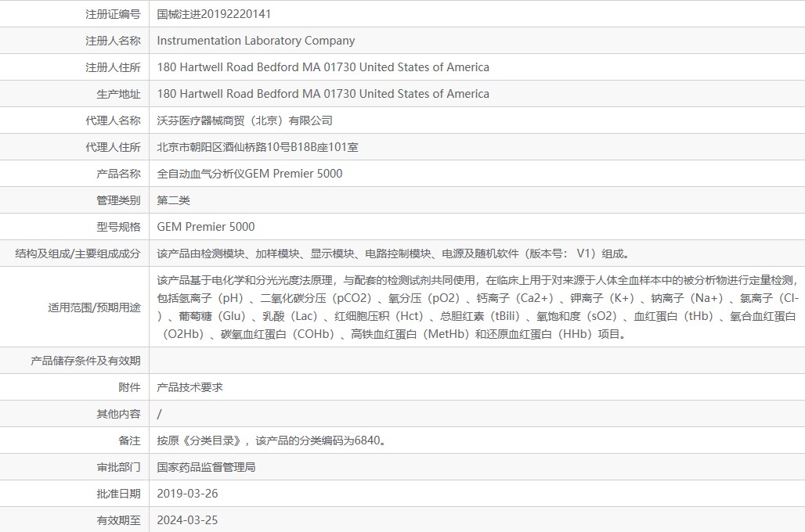
Task: Click the 管理类别 label
Action: tap(118, 200)
